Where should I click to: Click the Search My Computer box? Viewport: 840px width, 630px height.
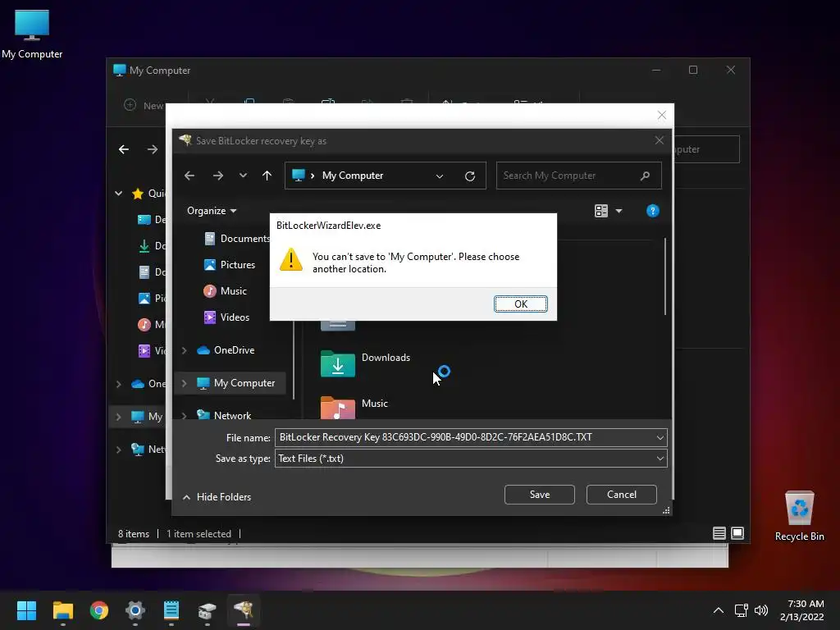coord(578,176)
